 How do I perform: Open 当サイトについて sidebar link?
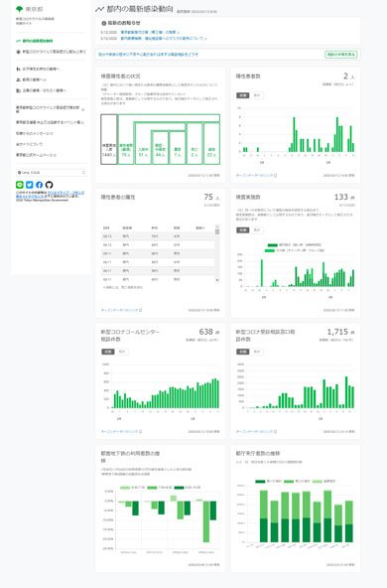30,144
